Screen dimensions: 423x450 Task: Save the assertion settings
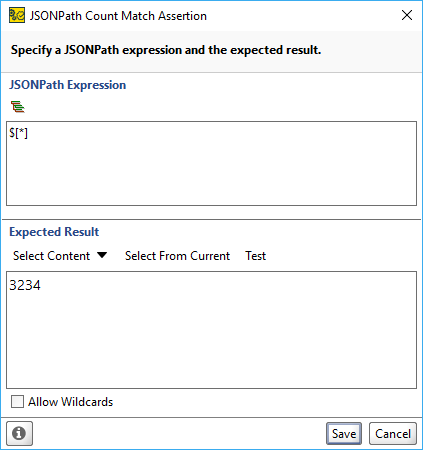coord(344,434)
